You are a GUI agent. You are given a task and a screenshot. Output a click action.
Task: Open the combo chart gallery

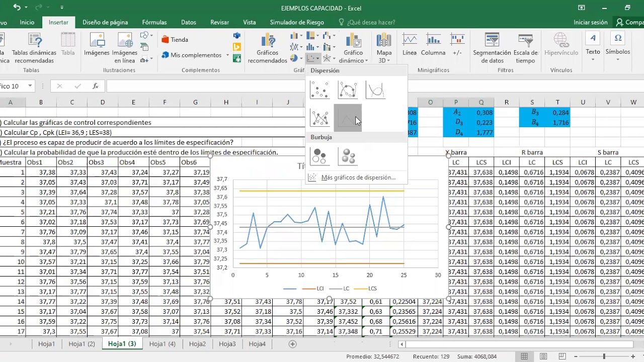[x=329, y=47]
